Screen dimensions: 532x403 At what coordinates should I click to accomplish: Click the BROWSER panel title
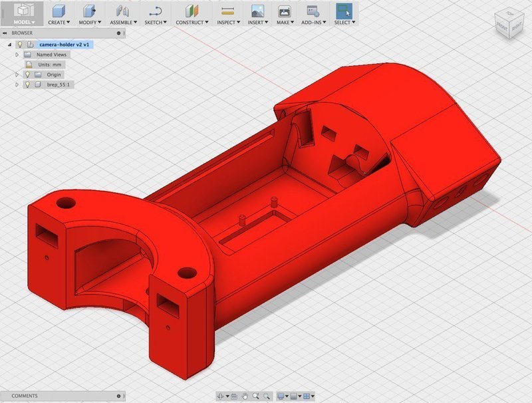tap(22, 33)
